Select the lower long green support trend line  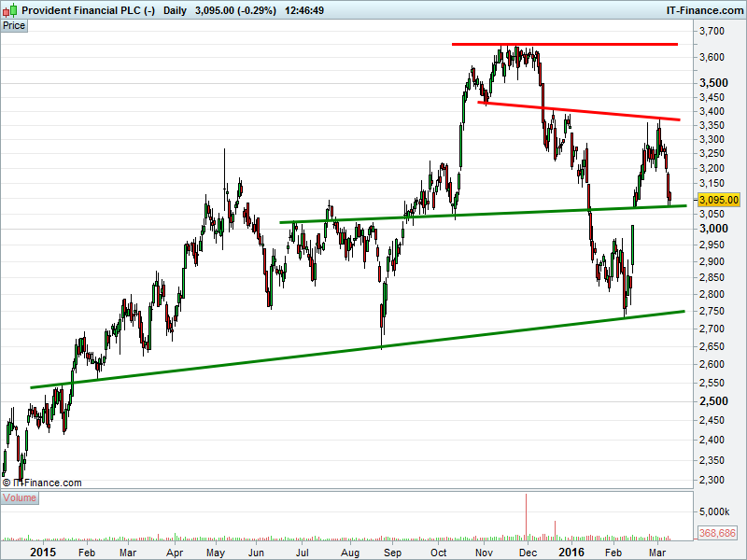pos(358,349)
